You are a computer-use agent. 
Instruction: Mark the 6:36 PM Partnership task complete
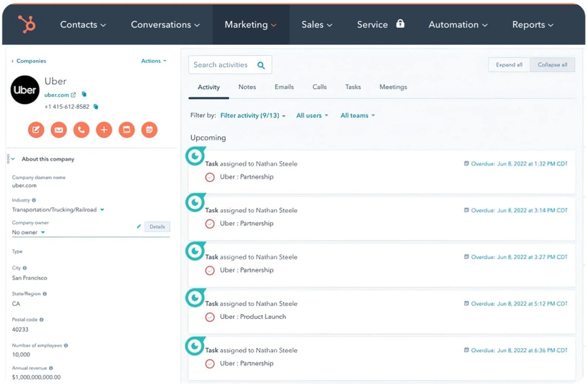(210, 364)
